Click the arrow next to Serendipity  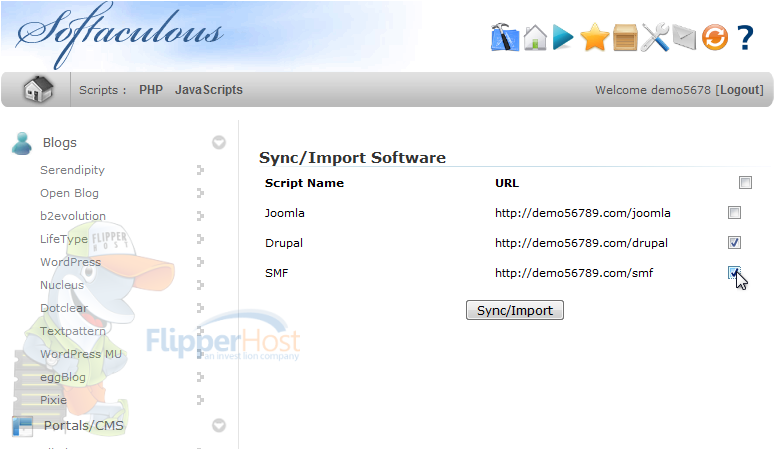pyautogui.click(x=200, y=170)
